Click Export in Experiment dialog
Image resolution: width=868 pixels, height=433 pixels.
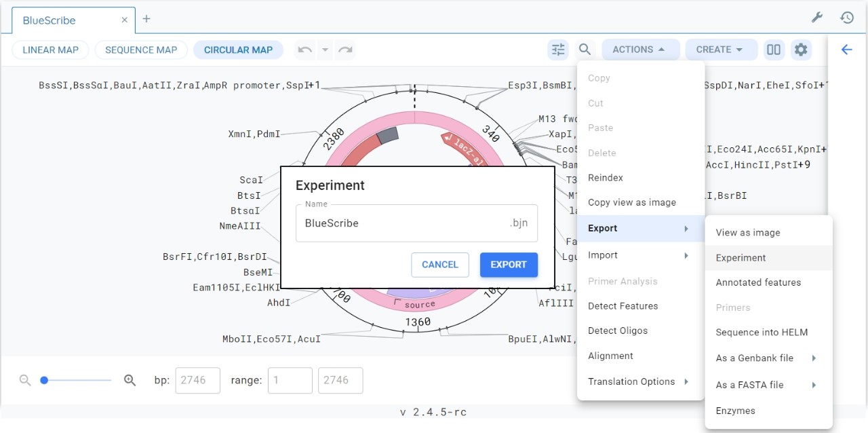pyautogui.click(x=509, y=265)
